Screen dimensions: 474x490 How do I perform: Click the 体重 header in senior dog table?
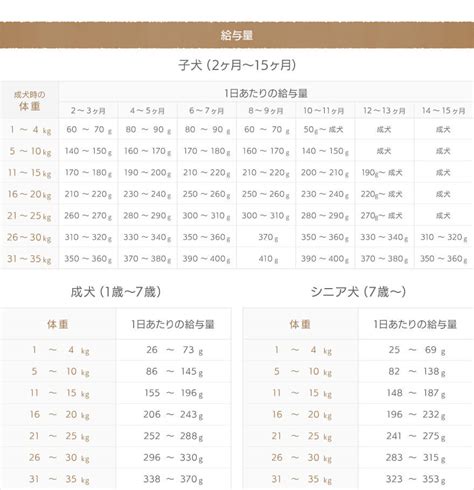point(300,324)
